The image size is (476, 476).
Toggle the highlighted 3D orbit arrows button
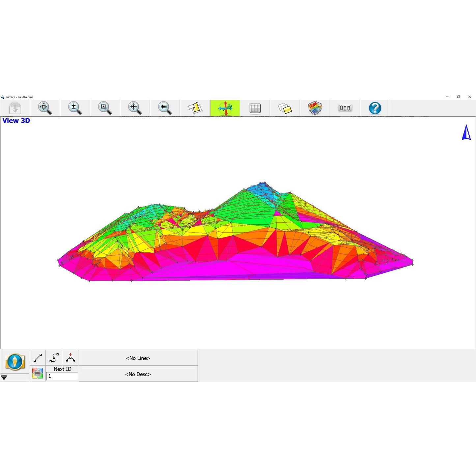(225, 108)
